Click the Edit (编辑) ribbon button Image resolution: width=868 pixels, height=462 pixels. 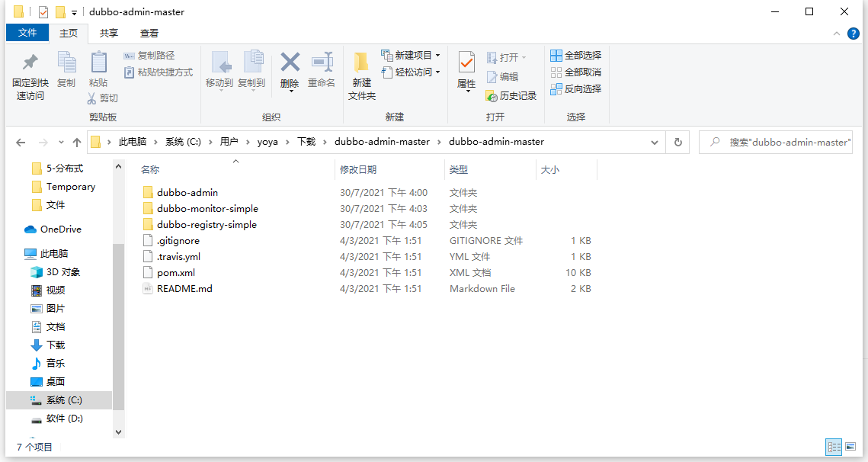(503, 76)
